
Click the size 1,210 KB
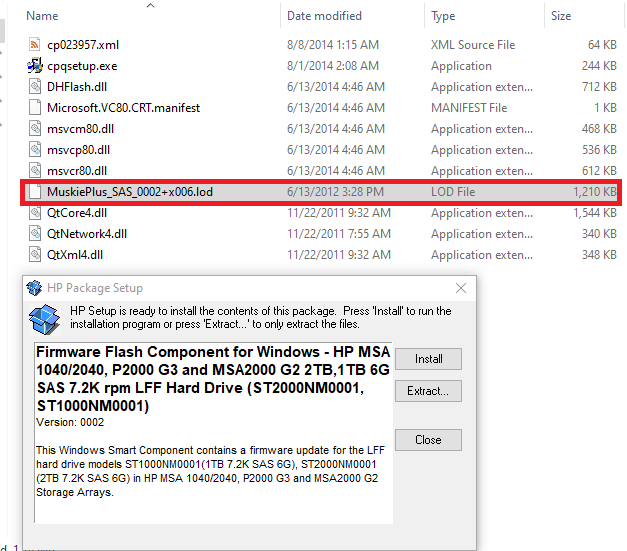595,192
